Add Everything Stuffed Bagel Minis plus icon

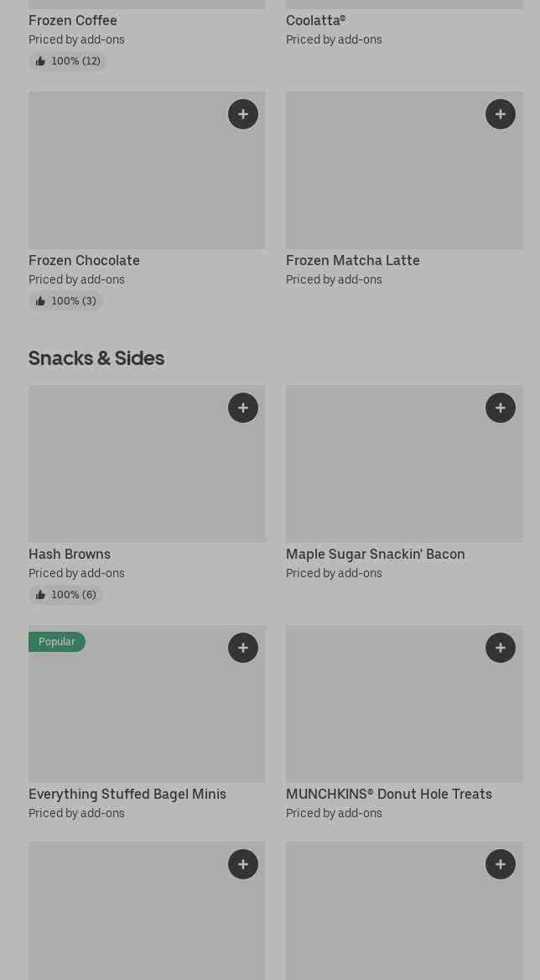(243, 648)
